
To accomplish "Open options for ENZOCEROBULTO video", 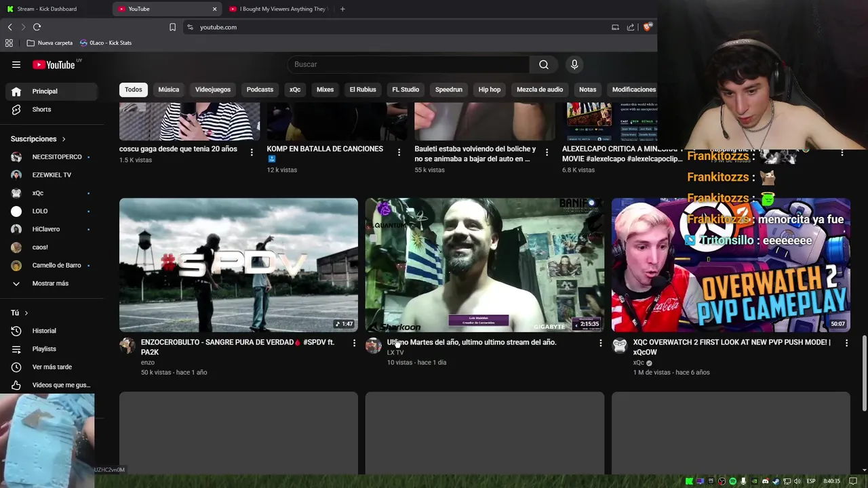I will click(x=354, y=343).
